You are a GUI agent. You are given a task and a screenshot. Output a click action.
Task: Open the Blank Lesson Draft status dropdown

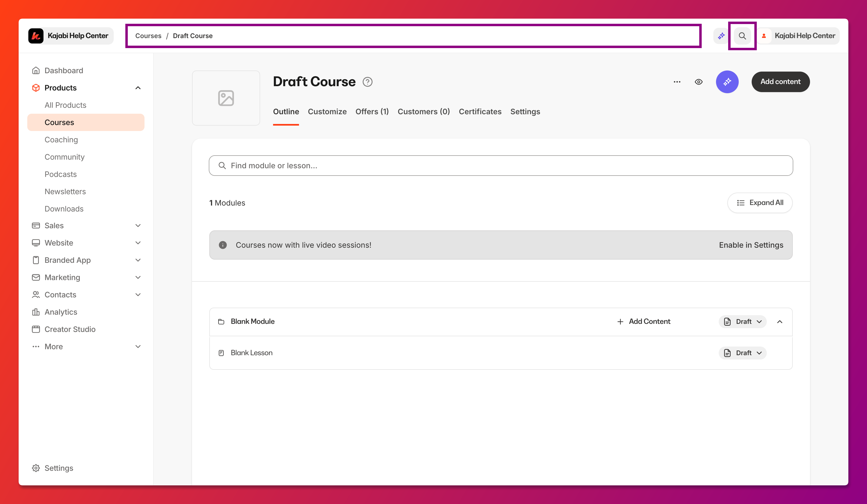742,353
